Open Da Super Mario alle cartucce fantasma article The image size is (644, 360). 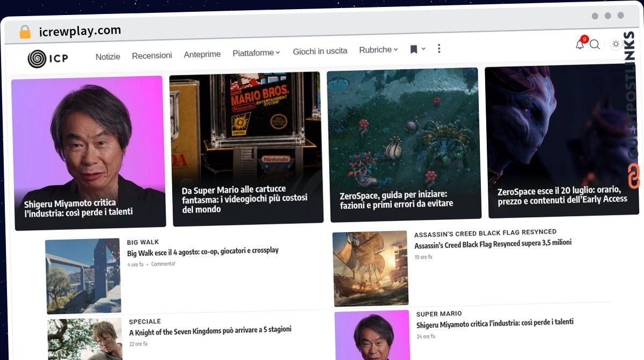coord(246,148)
